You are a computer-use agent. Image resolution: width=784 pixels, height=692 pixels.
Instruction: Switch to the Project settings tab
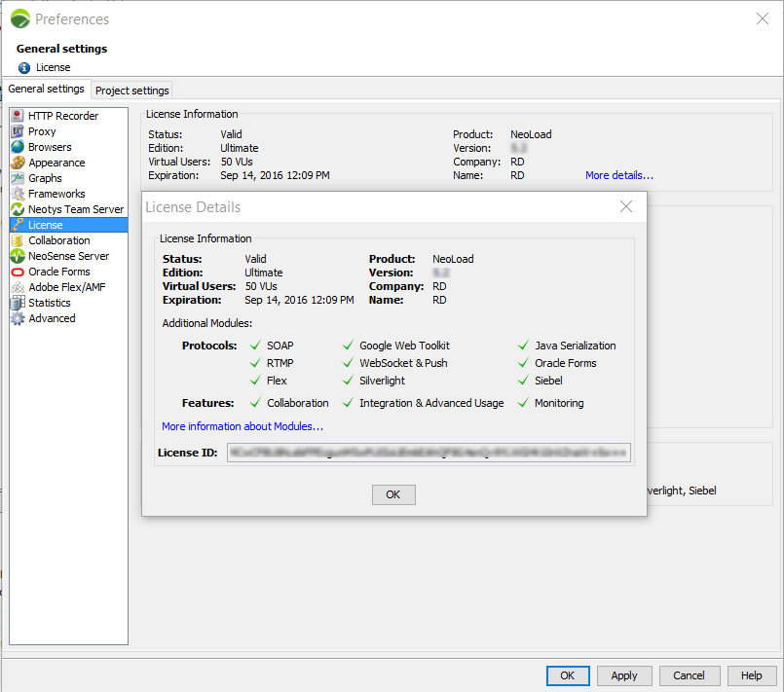coord(131,91)
